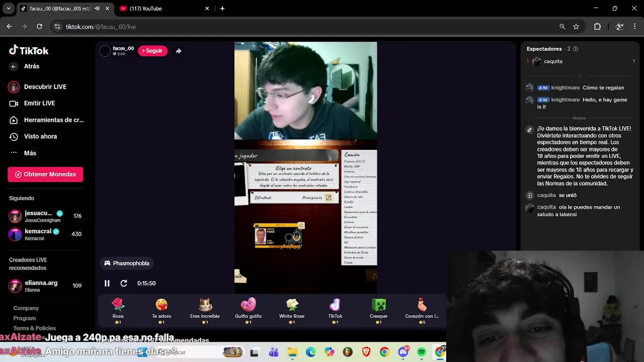
Task: Open the browser profile avatar
Action: point(619,27)
